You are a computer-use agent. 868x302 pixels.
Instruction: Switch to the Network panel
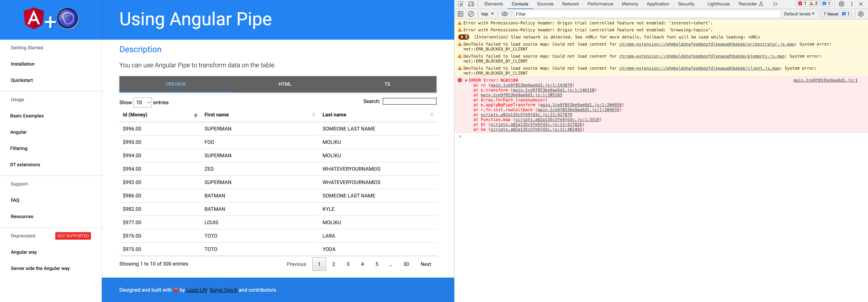(570, 4)
